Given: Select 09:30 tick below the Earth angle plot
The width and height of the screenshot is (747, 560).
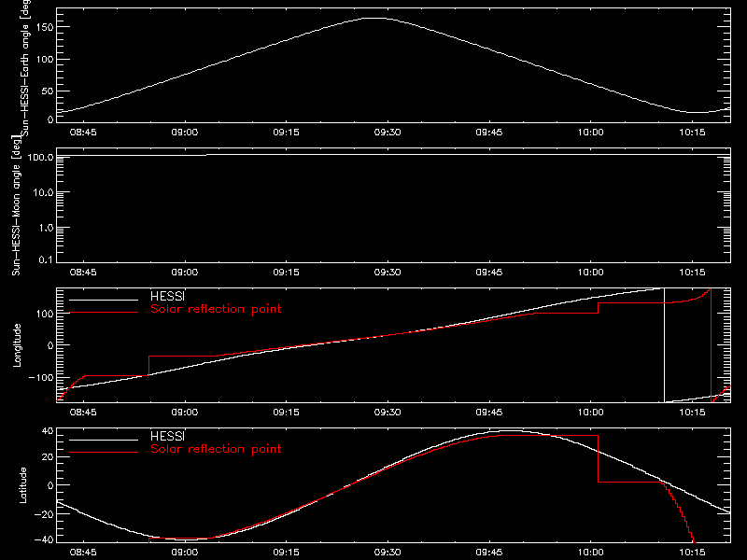Looking at the screenshot, I should (x=388, y=133).
